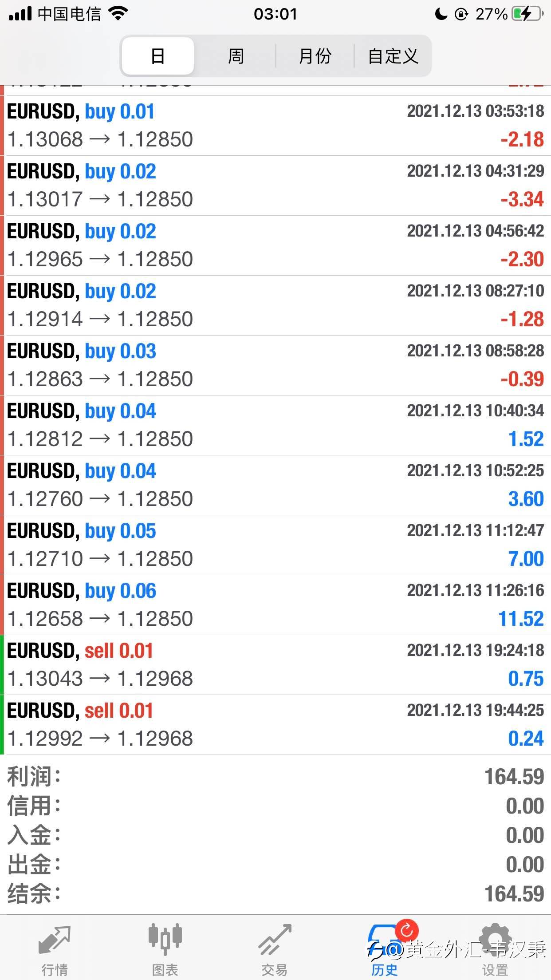Tap the battery status icon
Viewport: 551px width, 980px height.
point(528,14)
